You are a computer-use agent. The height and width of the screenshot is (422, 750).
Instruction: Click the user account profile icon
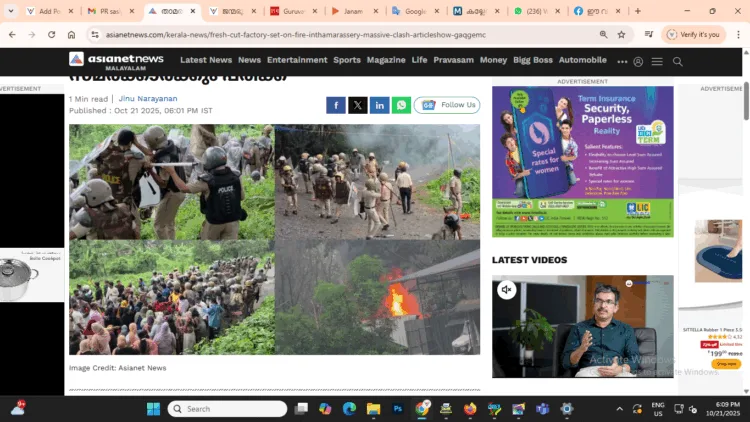tap(638, 61)
